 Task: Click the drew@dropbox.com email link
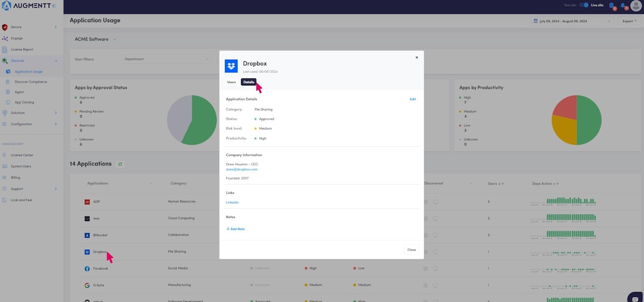242,169
